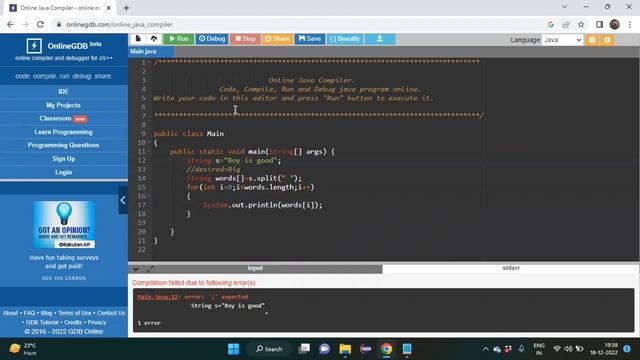Click the ADS VIA CARBON link
Screen dimensions: 640x360
[x=64, y=278]
